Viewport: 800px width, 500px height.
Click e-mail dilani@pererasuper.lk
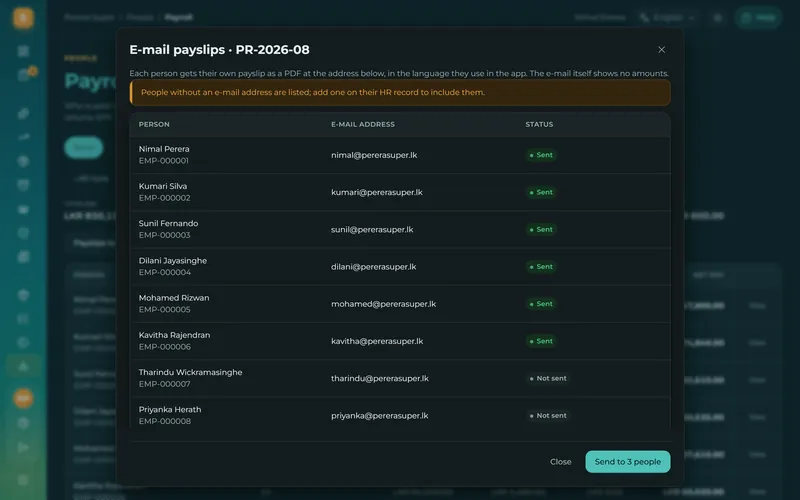pyautogui.click(x=373, y=267)
